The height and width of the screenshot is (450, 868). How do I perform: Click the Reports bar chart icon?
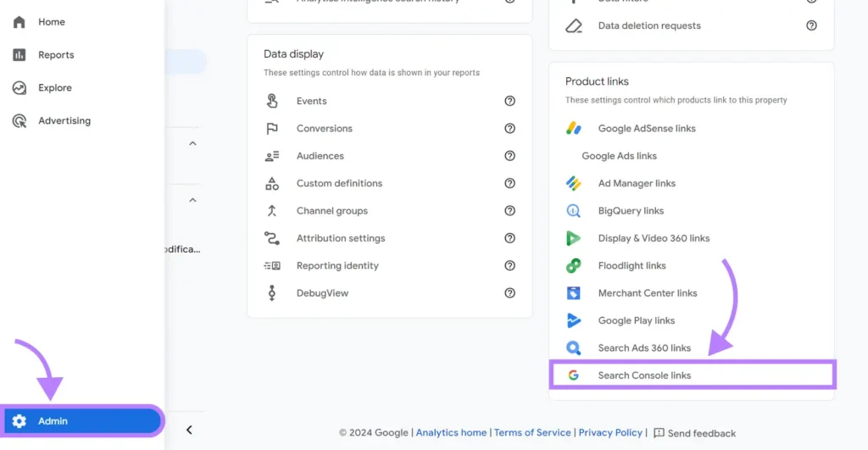click(x=19, y=55)
